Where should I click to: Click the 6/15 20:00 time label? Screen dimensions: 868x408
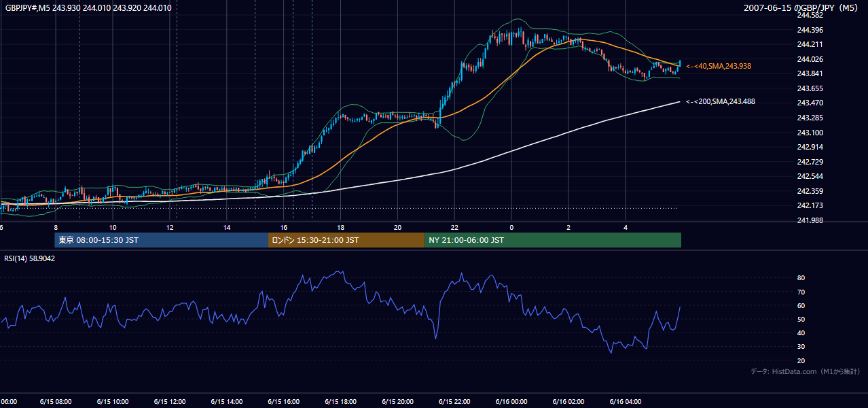coord(398,401)
